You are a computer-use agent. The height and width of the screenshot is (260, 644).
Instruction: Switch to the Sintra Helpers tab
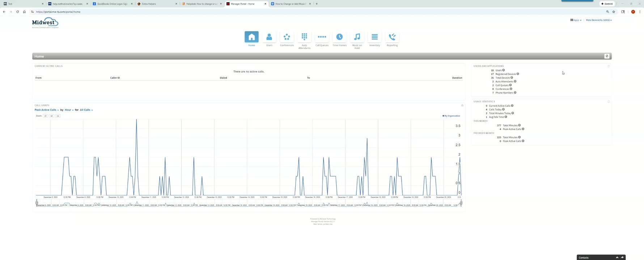(157, 4)
